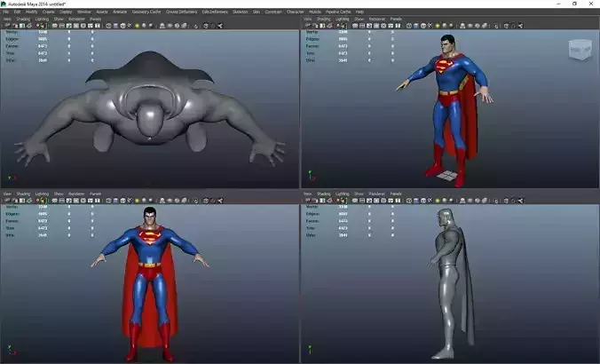
Task: Click Grease Pencil icon in gray top-view panel
Action: click(43, 26)
